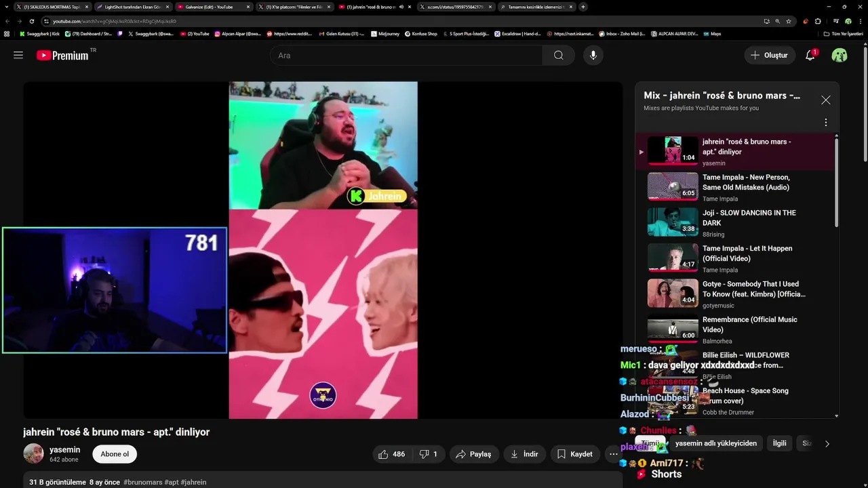Open the Maps bookmark
The height and width of the screenshot is (488, 868).
coord(712,33)
